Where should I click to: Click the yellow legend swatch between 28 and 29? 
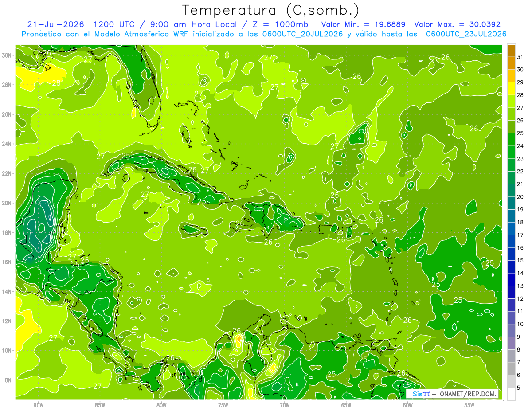[x=511, y=89]
